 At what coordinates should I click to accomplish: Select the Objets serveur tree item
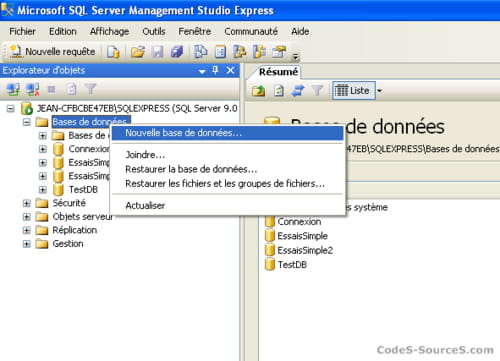click(x=83, y=217)
